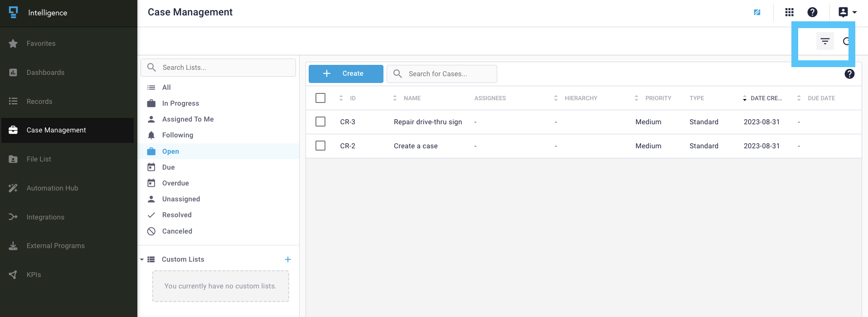Select the In Progress list
This screenshot has height=317, width=868.
(x=218, y=103)
